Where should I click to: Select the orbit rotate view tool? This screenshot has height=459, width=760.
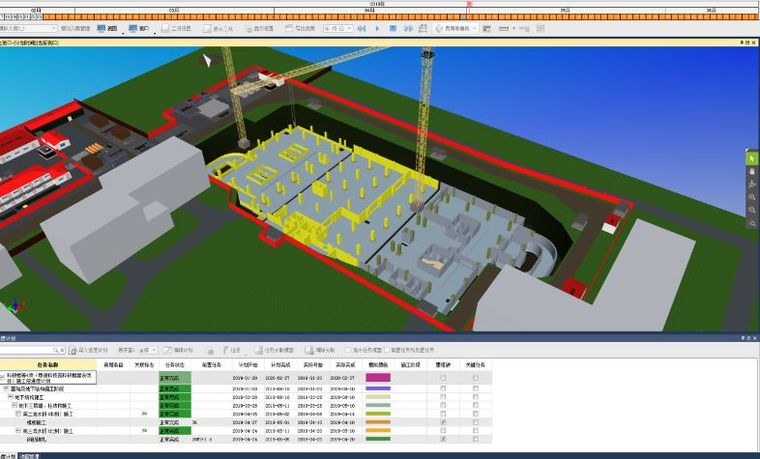(x=751, y=184)
